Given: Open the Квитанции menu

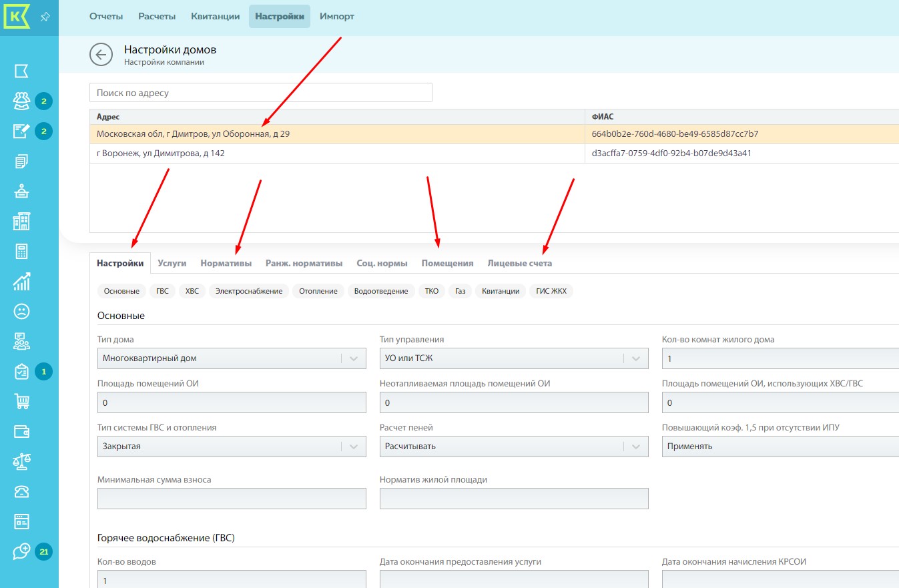Looking at the screenshot, I should pyautogui.click(x=215, y=17).
